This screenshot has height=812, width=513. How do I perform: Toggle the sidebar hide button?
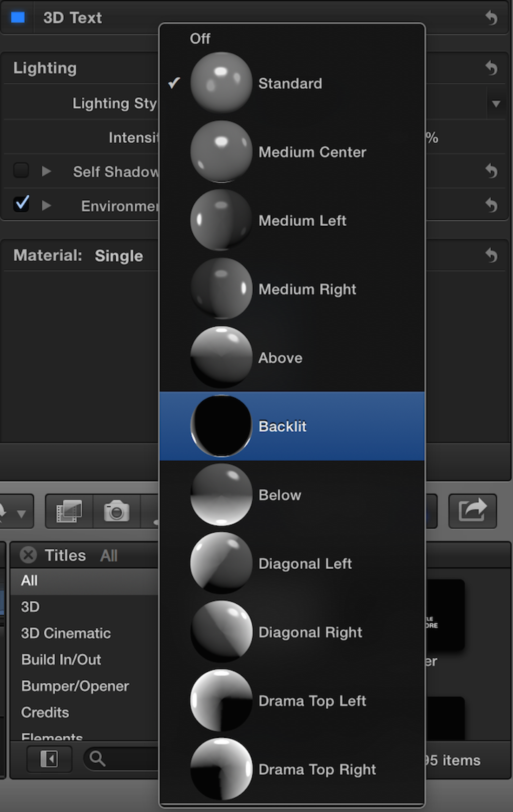(49, 759)
